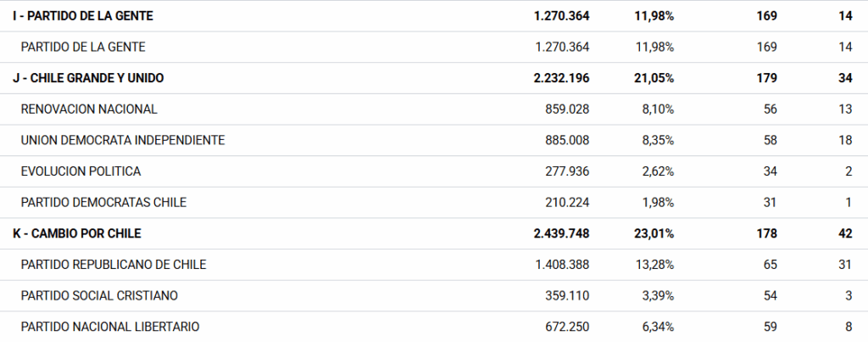Select the 885.008 votes cell for UDI
Viewport: 868px width, 342px height.
[x=568, y=140]
